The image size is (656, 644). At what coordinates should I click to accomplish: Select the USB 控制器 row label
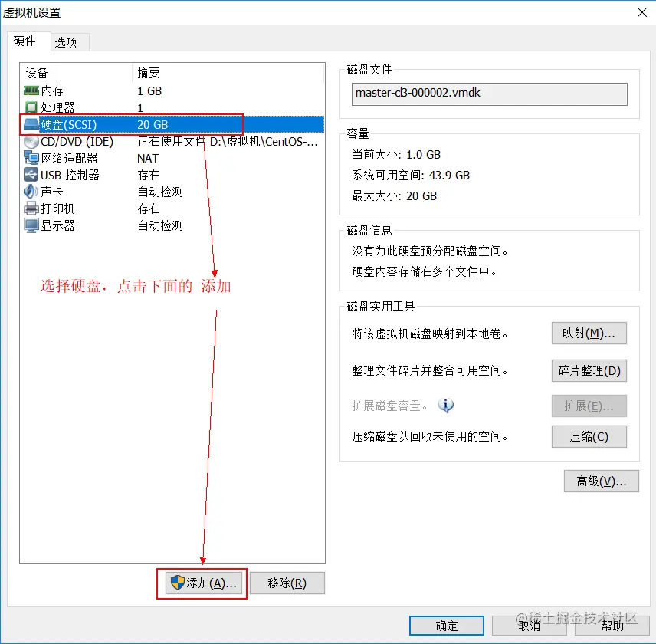tap(70, 175)
